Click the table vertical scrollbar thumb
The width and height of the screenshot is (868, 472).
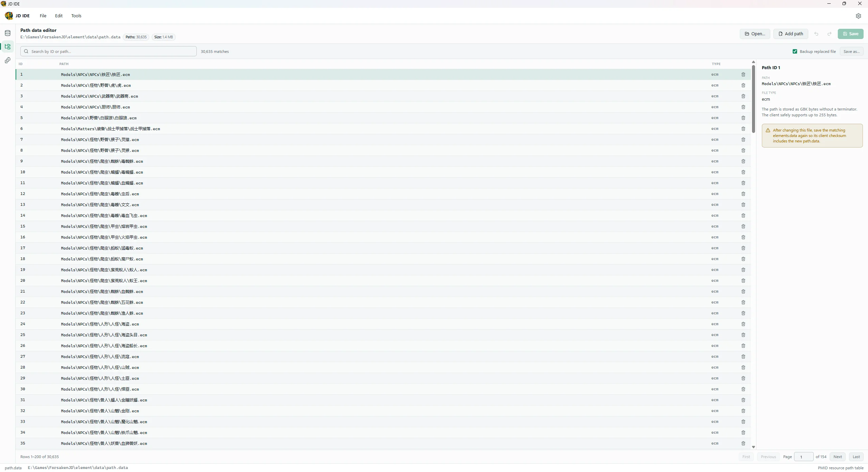[753, 99]
